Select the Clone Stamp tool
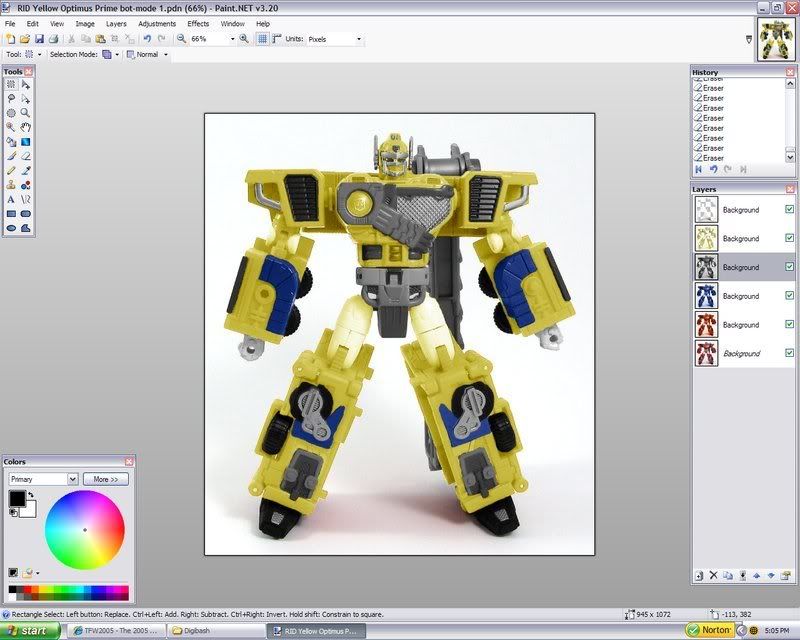The image size is (800, 640). pyautogui.click(x=11, y=185)
